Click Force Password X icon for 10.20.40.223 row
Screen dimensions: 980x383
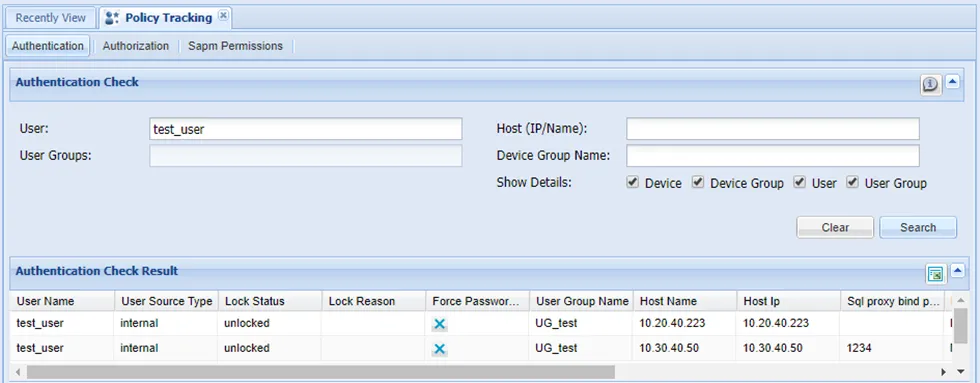439,324
